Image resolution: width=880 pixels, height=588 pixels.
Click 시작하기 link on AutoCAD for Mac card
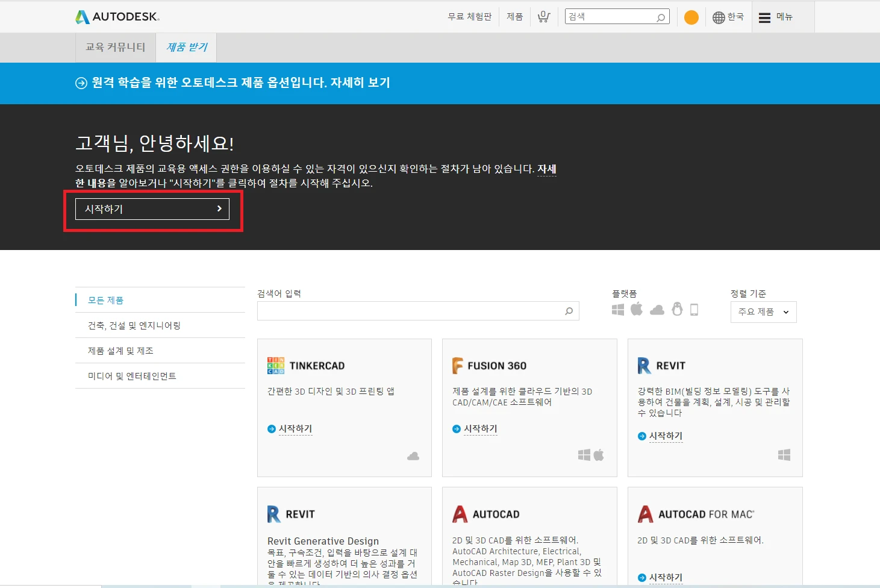666,578
